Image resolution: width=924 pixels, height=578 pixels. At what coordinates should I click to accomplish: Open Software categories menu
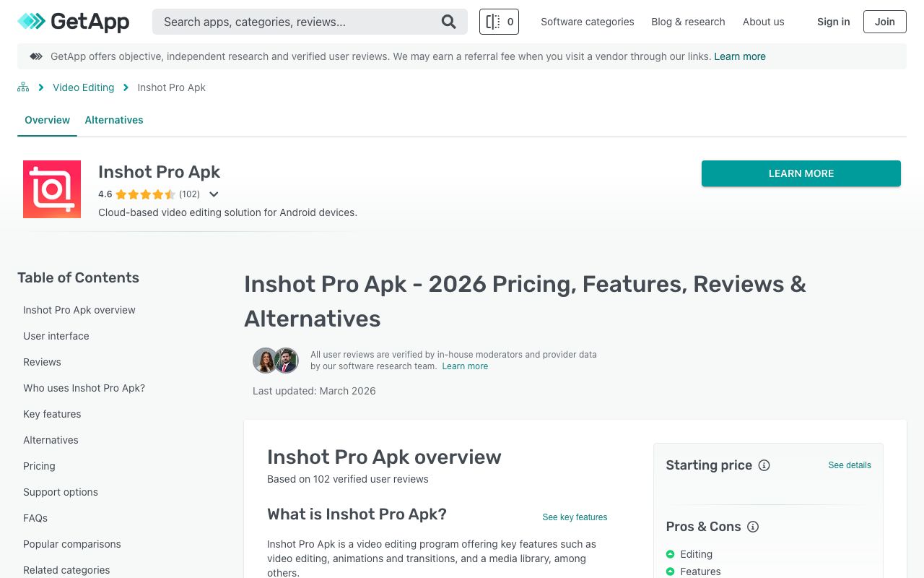(588, 22)
